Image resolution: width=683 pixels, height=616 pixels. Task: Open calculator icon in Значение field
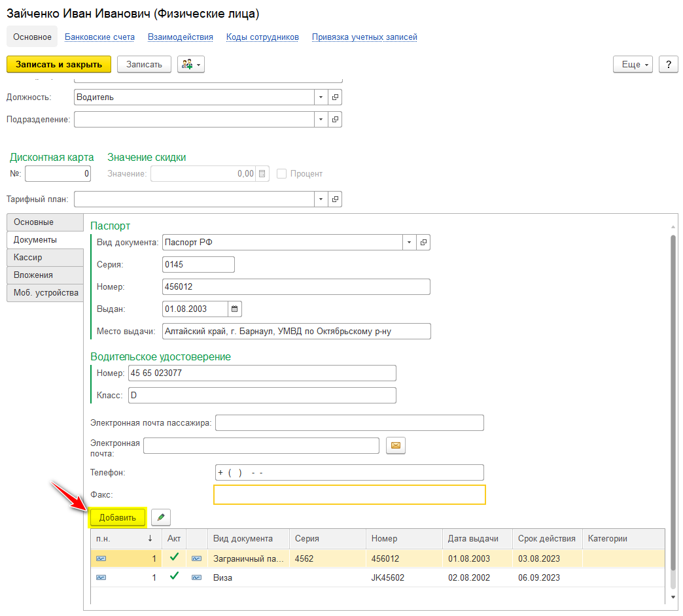click(x=262, y=174)
